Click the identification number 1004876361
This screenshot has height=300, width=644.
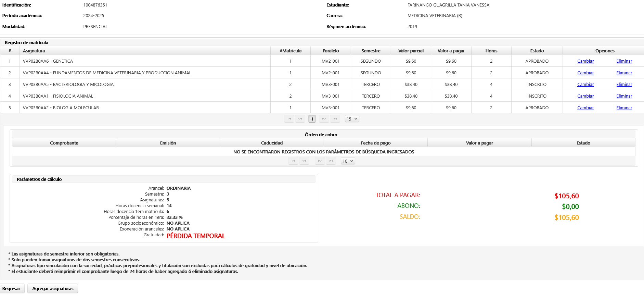pos(95,5)
